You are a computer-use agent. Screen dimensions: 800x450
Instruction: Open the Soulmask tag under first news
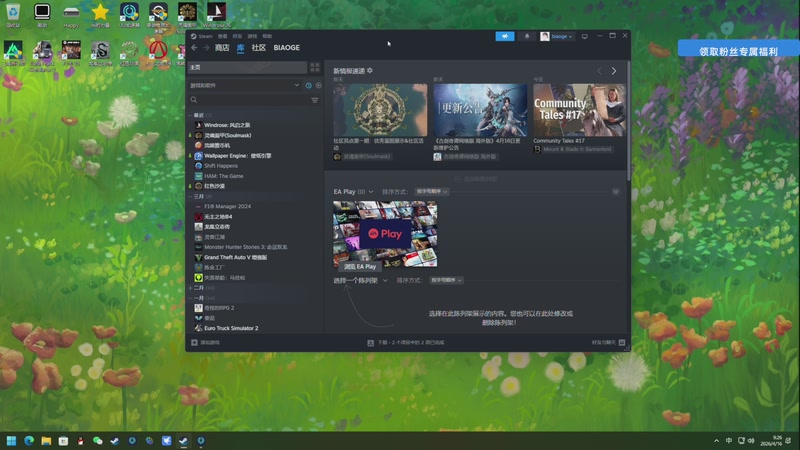(362, 157)
